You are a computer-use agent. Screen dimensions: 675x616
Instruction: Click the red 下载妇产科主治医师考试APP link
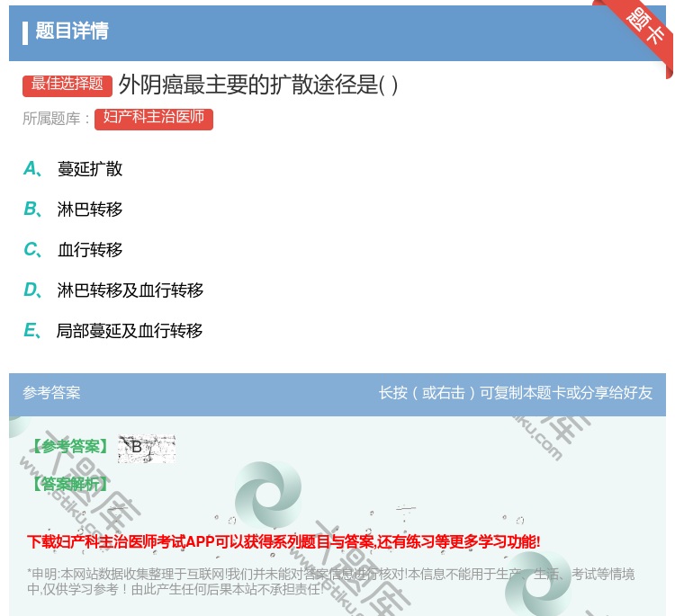pos(283,541)
